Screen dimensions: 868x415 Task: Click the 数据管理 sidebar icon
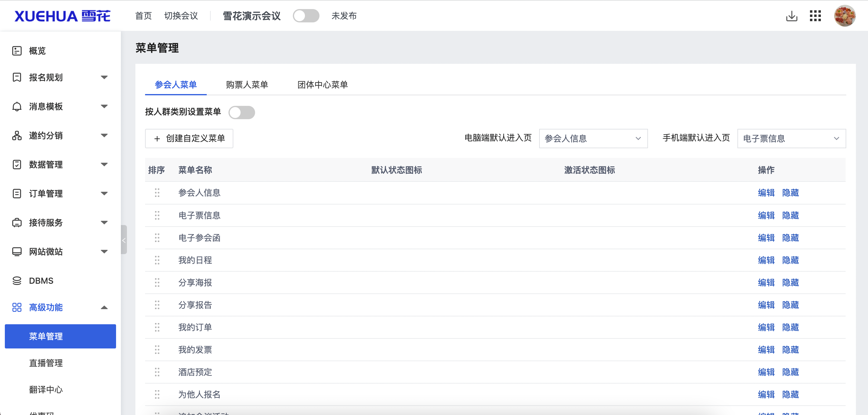(17, 165)
